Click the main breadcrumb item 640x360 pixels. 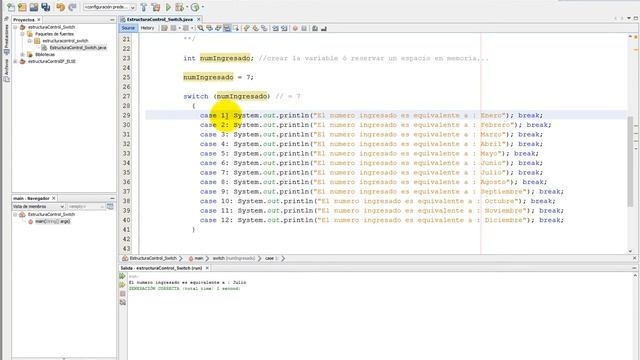click(x=198, y=258)
